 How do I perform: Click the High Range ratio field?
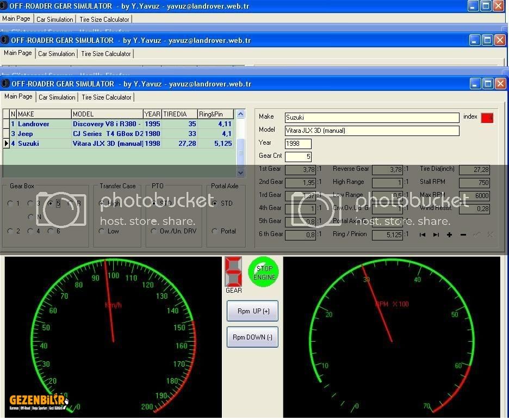coord(387,183)
